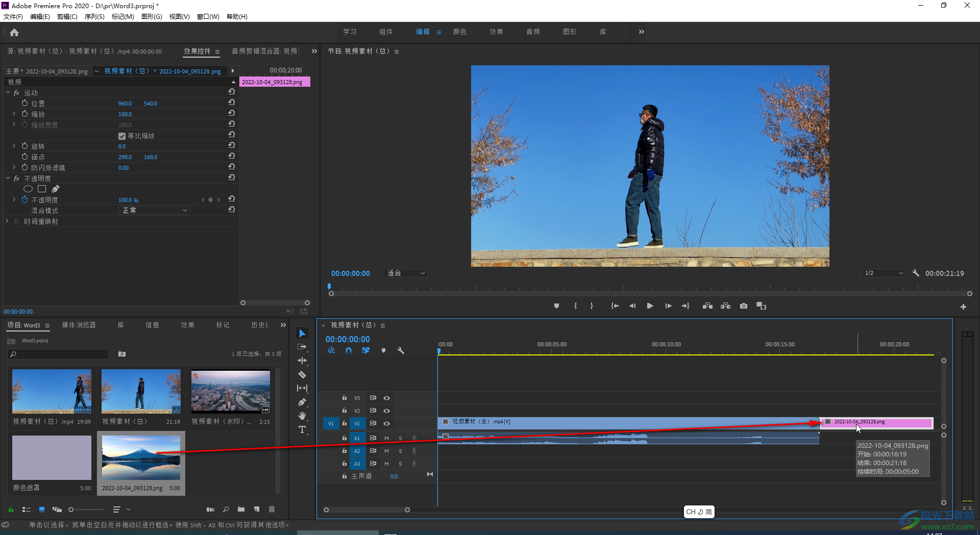980x535 pixels.
Task: Toggle Uniform Scale checkbox
Action: coord(122,136)
